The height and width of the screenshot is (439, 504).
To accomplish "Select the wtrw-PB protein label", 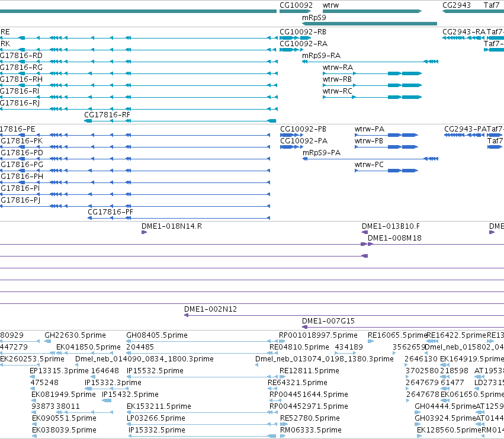I will tap(369, 141).
